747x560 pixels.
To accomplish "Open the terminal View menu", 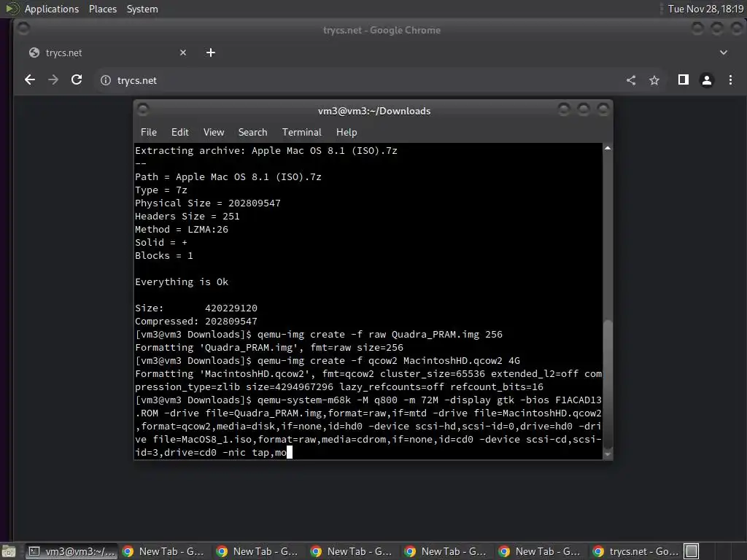I will 214,133.
